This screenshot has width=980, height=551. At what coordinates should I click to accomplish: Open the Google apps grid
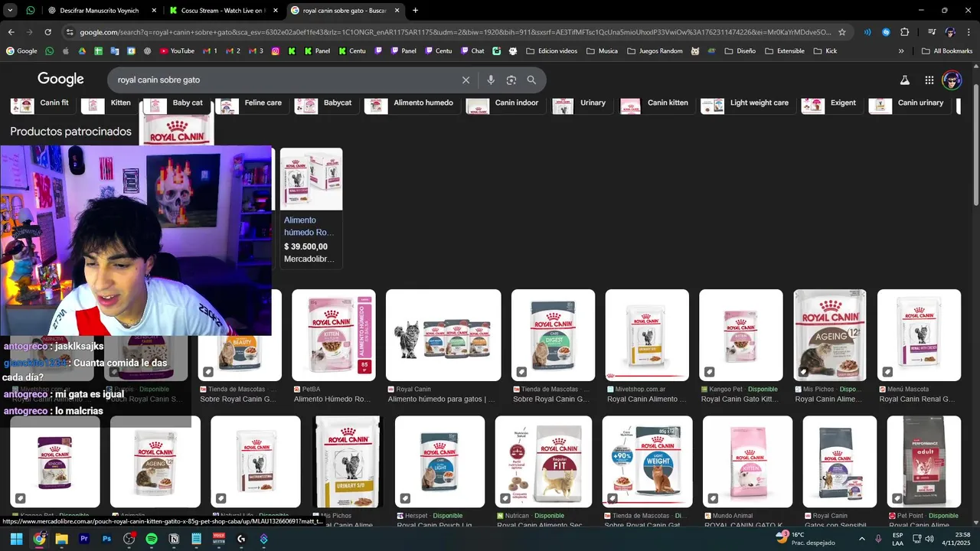tap(929, 80)
